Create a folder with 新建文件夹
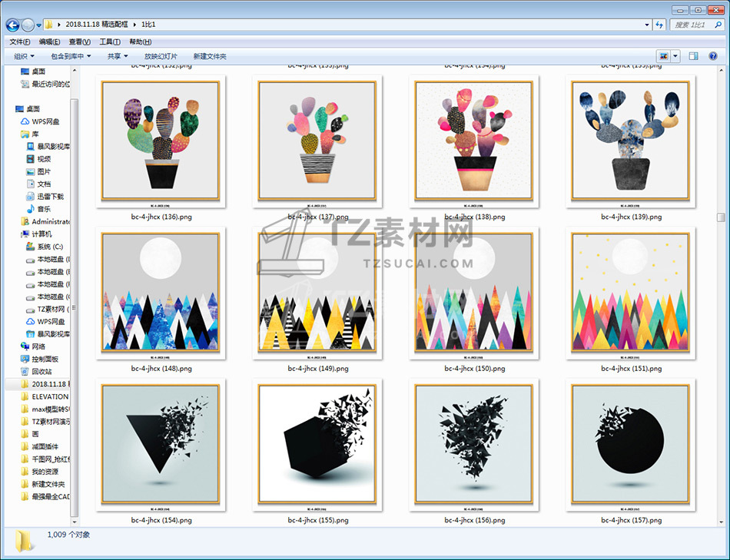730x560 pixels. (x=210, y=56)
